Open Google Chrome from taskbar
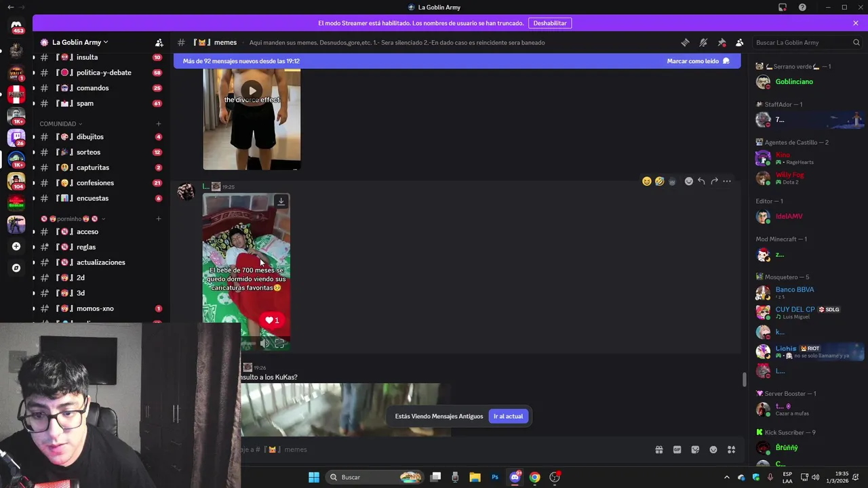This screenshot has height=488, width=868. 534,477
